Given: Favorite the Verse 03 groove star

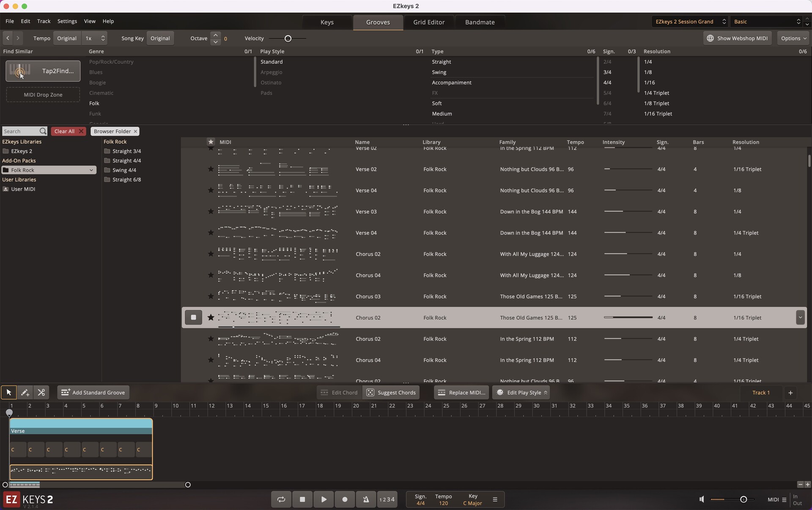Looking at the screenshot, I should point(211,212).
